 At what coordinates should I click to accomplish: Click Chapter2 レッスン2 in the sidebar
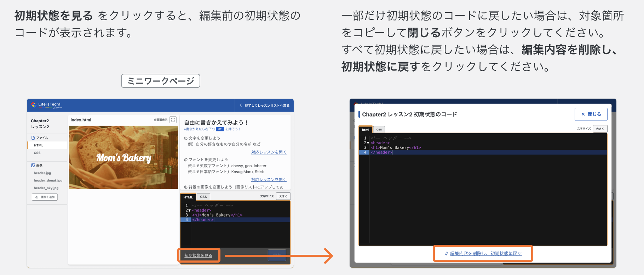(40, 124)
